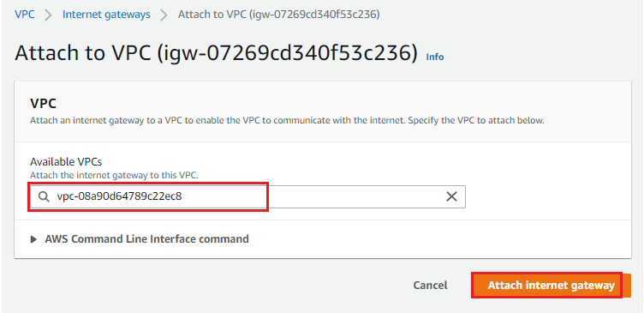Click the AWS Command Line Interface command label
This screenshot has height=313, width=644.
[x=146, y=239]
